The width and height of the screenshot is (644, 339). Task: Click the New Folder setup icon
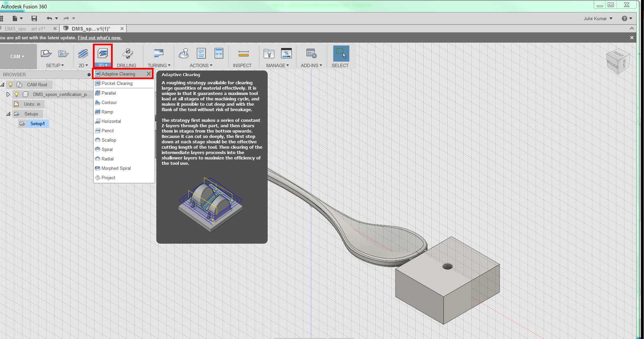[x=63, y=53]
